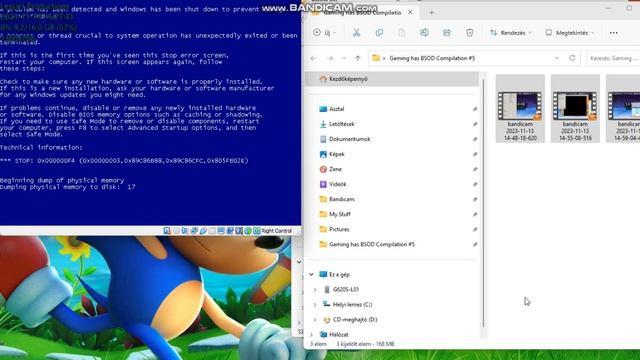
Task: Expand CD-meghajtó (D:) node
Action: pyautogui.click(x=315, y=320)
